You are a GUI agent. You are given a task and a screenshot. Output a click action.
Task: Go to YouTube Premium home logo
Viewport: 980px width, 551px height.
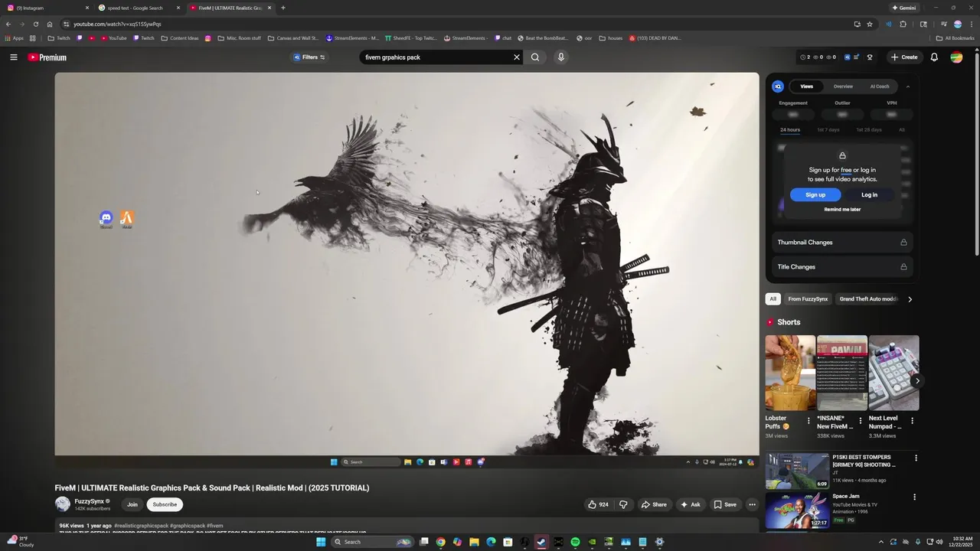pyautogui.click(x=47, y=57)
